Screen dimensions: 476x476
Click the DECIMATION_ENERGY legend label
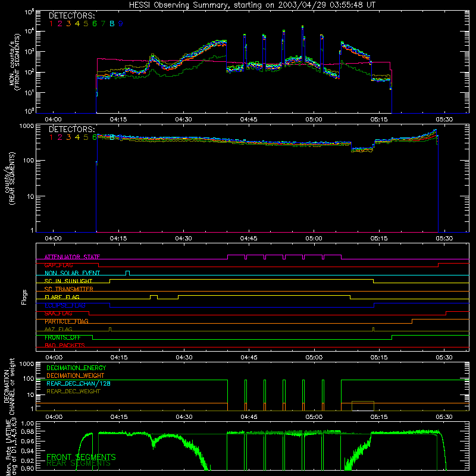point(76,368)
